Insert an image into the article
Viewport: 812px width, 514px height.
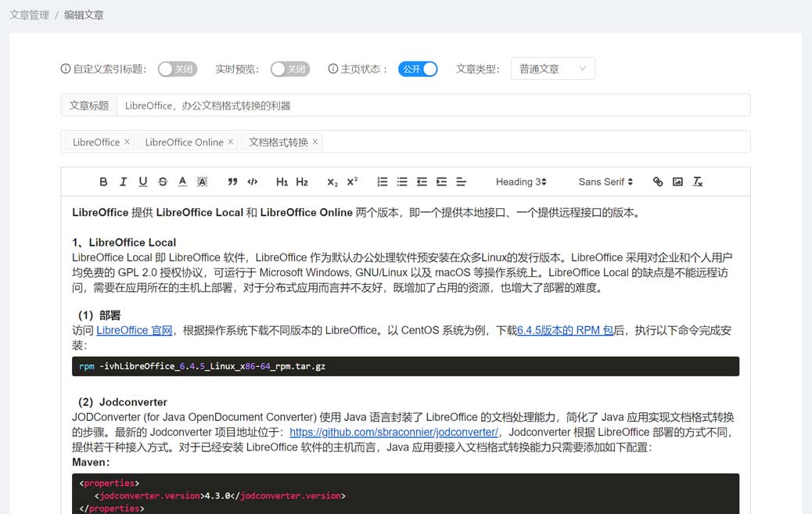click(677, 182)
